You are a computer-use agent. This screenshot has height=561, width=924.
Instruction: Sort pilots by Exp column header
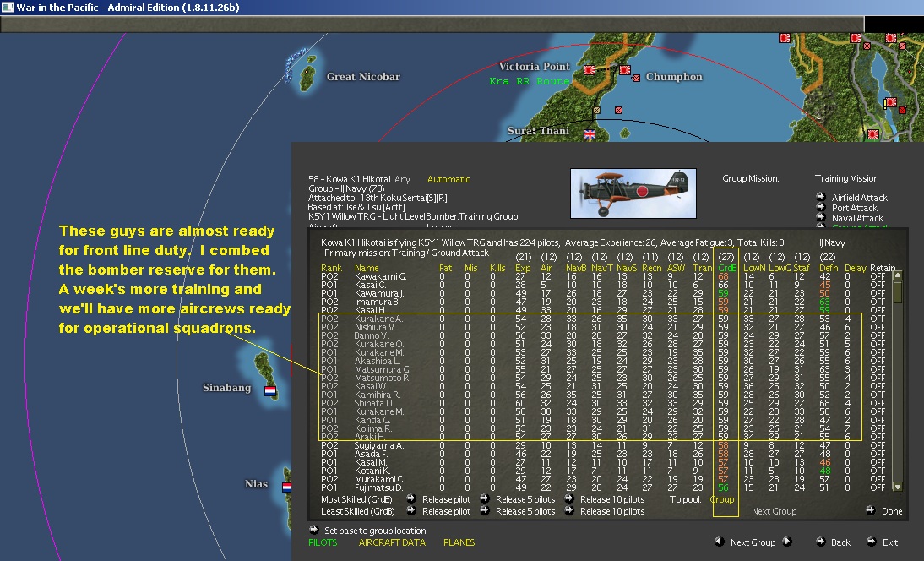[x=523, y=268]
